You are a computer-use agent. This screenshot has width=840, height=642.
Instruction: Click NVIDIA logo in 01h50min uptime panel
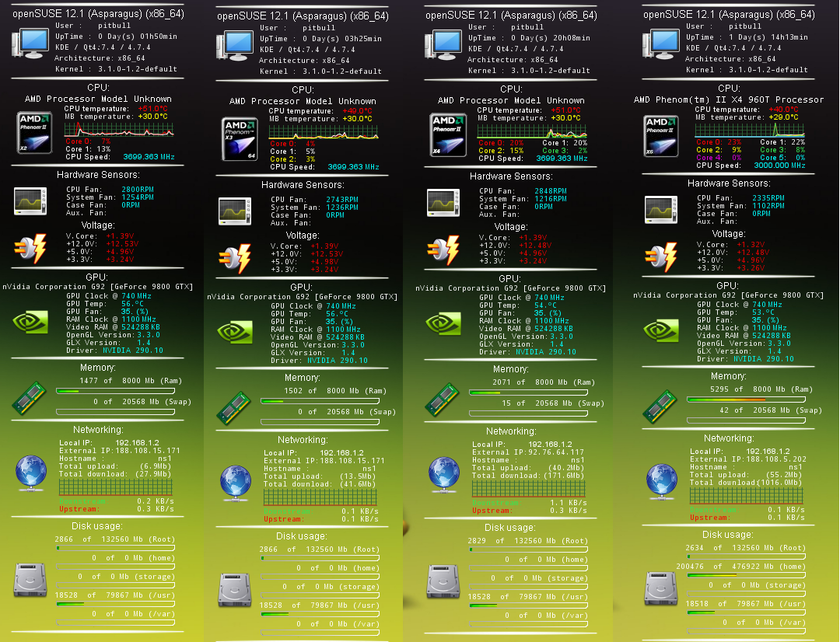point(30,323)
